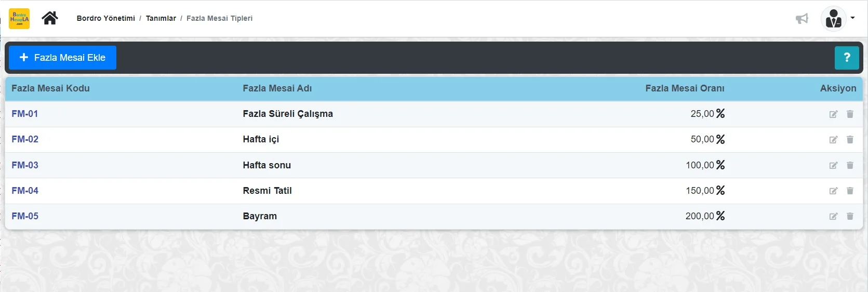Edit the Hafta içi record
The height and width of the screenshot is (292, 868).
[x=833, y=140]
